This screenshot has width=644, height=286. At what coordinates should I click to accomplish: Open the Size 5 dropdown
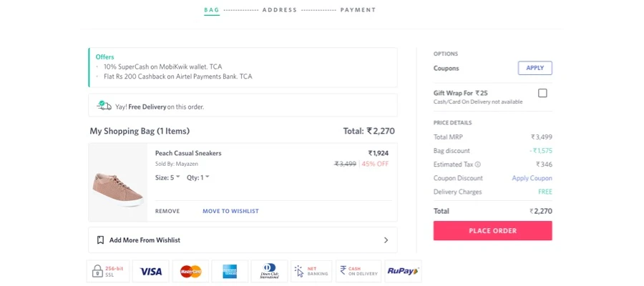point(168,177)
